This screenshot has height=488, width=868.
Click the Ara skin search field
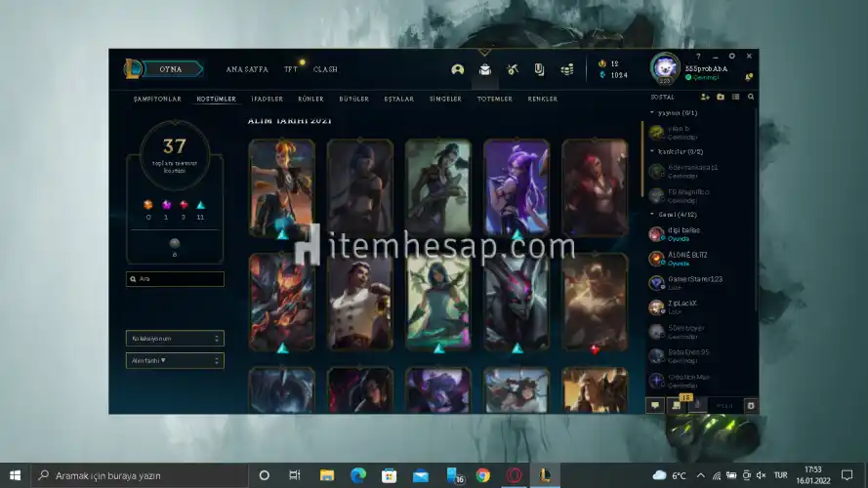point(176,279)
